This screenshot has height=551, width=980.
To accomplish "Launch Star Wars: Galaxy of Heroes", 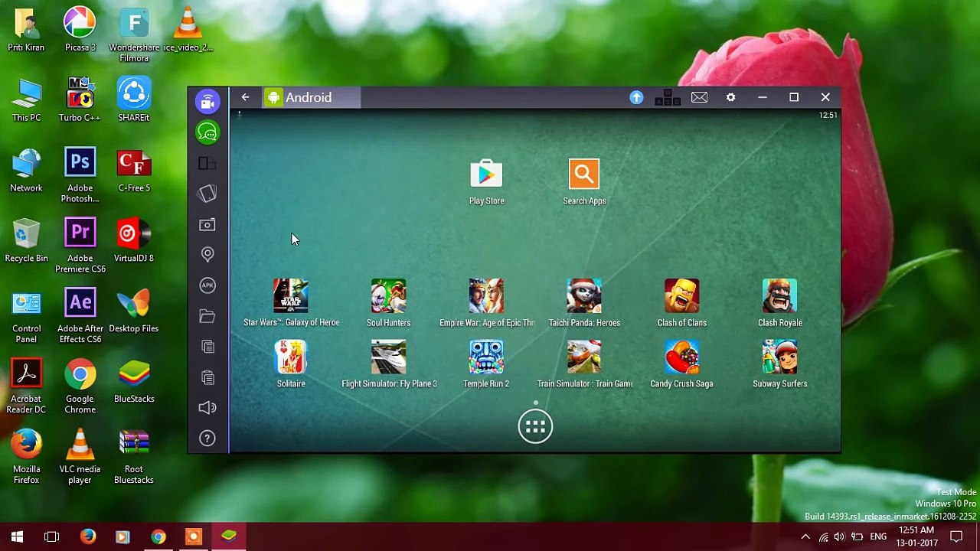I will (x=291, y=303).
